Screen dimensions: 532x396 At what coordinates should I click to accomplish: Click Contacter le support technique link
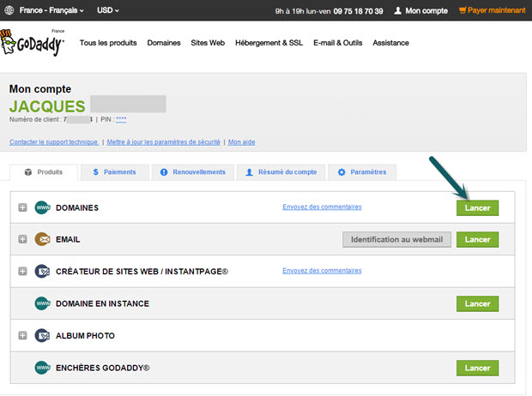(x=53, y=142)
